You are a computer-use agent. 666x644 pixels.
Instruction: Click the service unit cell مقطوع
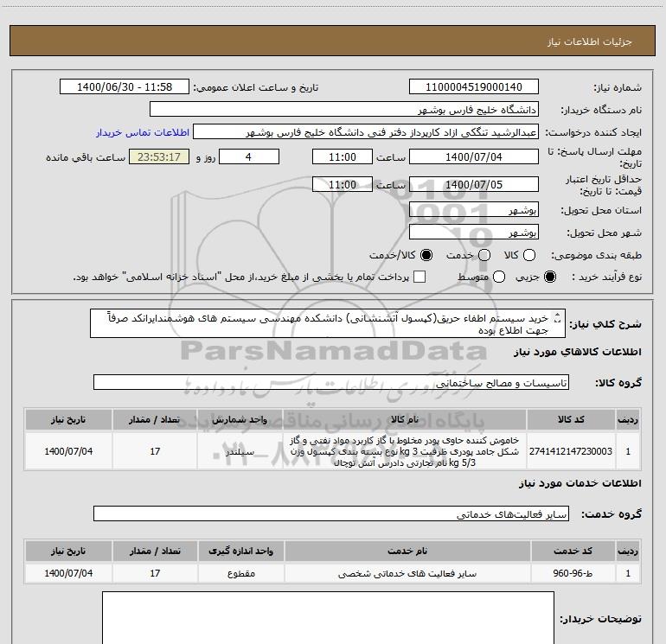240,573
